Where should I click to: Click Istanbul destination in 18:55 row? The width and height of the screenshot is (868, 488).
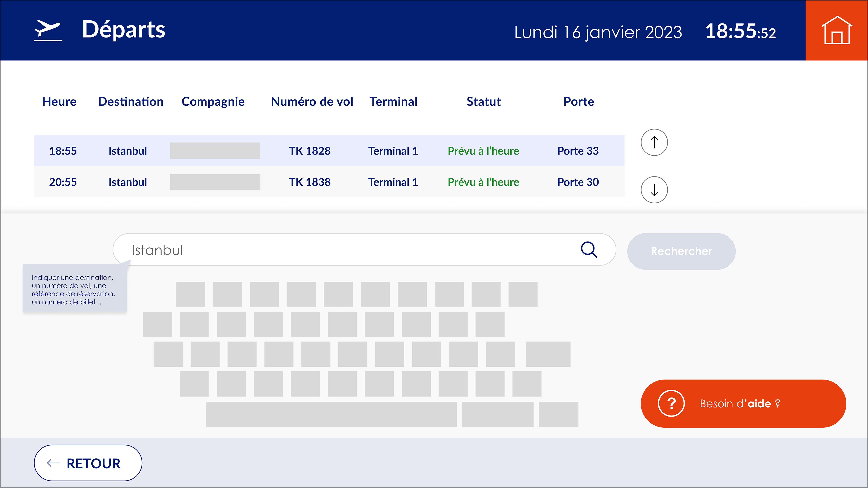pyautogui.click(x=128, y=151)
